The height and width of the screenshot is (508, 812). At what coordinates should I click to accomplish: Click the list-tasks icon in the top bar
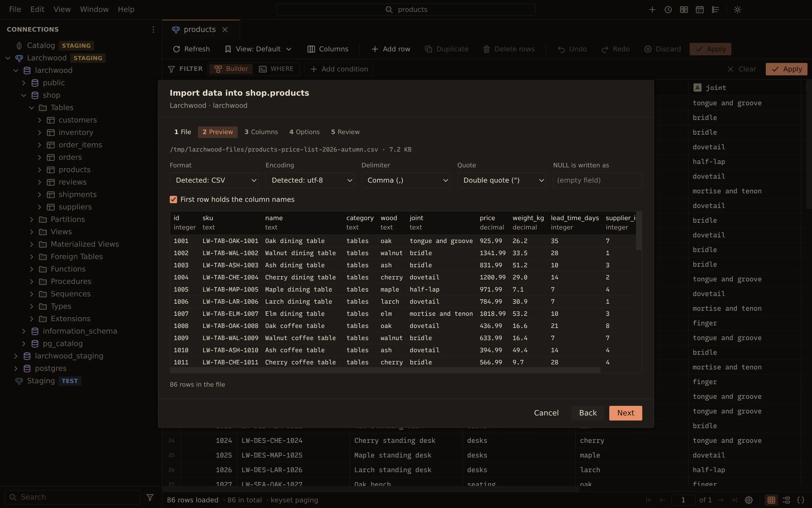point(715,9)
